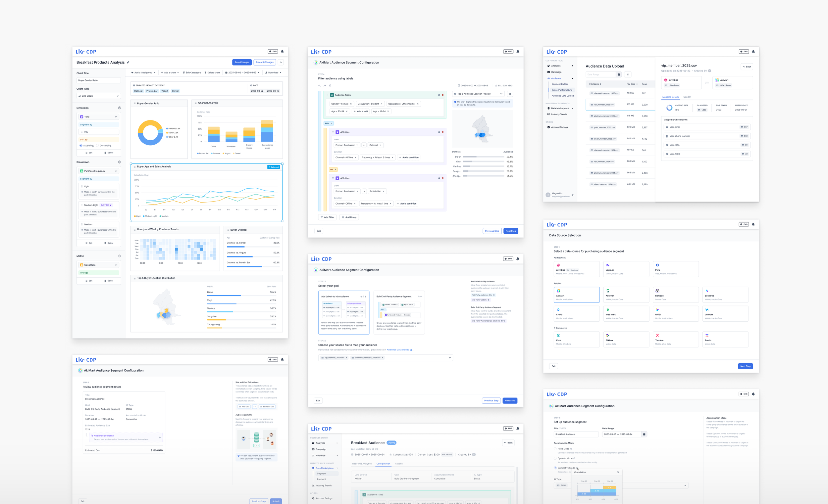Open the AND operator dropdown
Viewport: 828px width, 504px height.
coord(328,123)
